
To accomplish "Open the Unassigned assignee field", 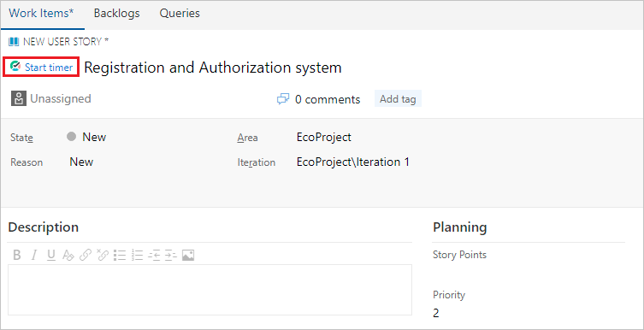I will pos(61,99).
